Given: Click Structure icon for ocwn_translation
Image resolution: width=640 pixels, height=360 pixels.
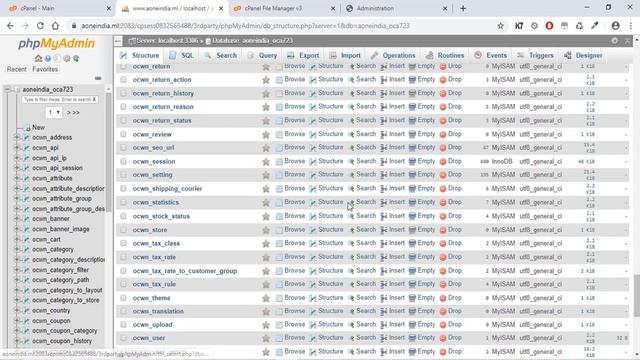Looking at the screenshot, I should click(313, 311).
